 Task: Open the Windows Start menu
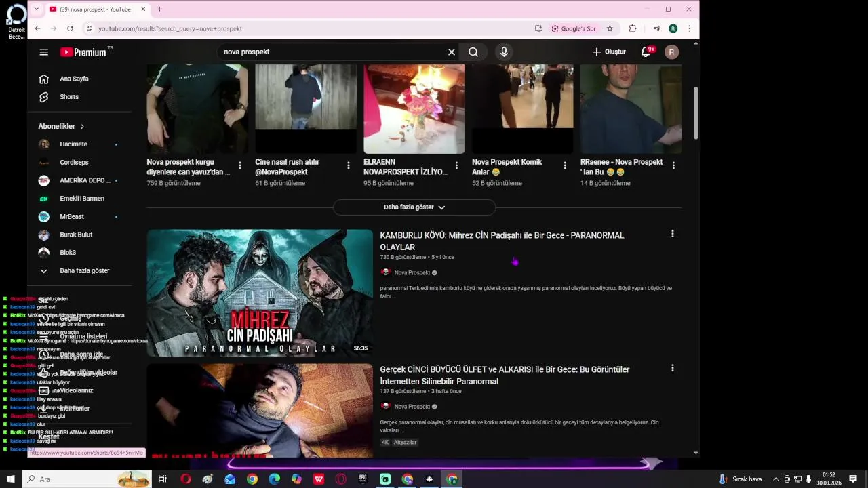pyautogui.click(x=10, y=479)
